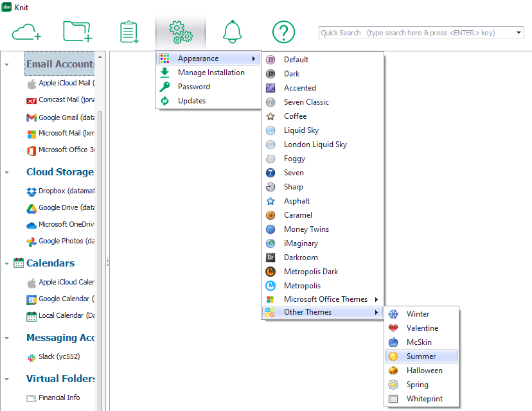
Task: Click the Valentine theme heart icon
Action: click(393, 328)
